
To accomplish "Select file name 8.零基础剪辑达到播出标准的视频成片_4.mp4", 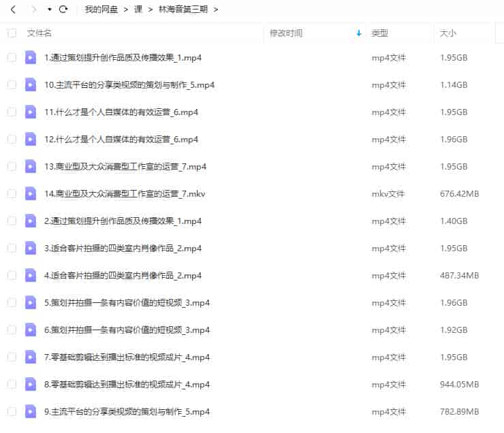I will pos(127,385).
